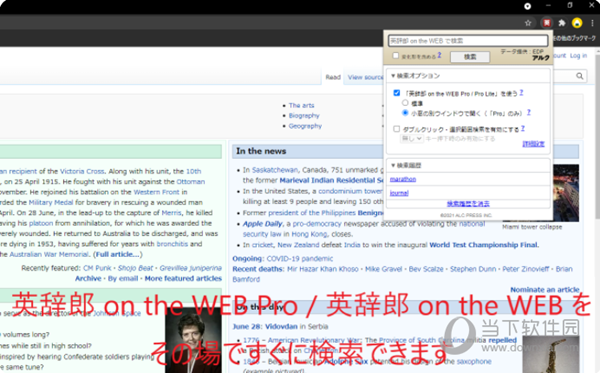The width and height of the screenshot is (600, 373).
Task: Click the Wikipedia search magnifier icon
Action: [580, 76]
